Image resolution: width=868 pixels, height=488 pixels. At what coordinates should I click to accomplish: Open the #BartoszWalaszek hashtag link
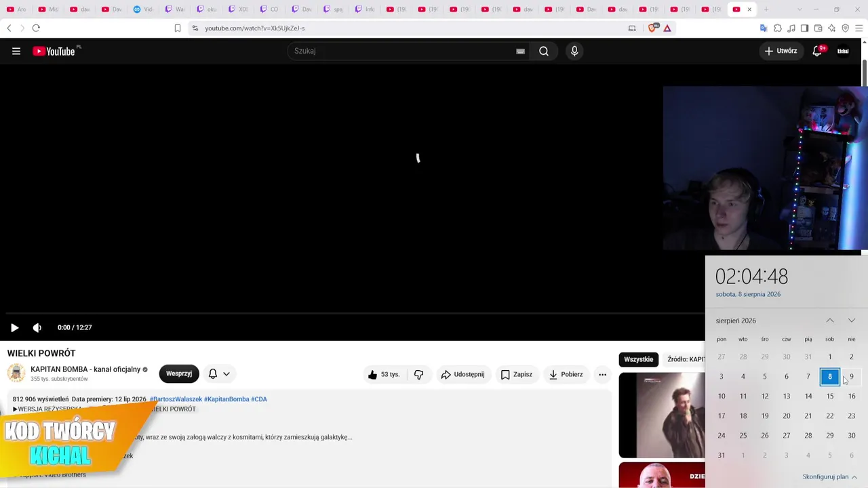click(176, 399)
